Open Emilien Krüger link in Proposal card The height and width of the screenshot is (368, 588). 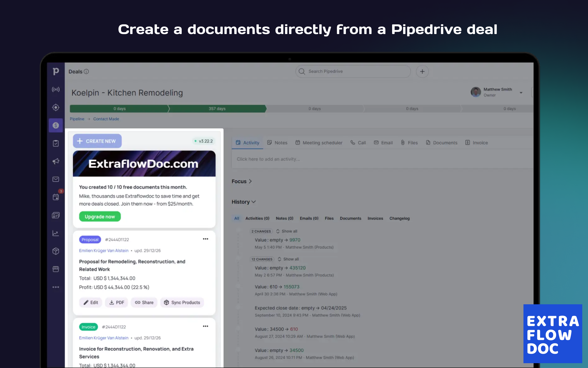(104, 250)
